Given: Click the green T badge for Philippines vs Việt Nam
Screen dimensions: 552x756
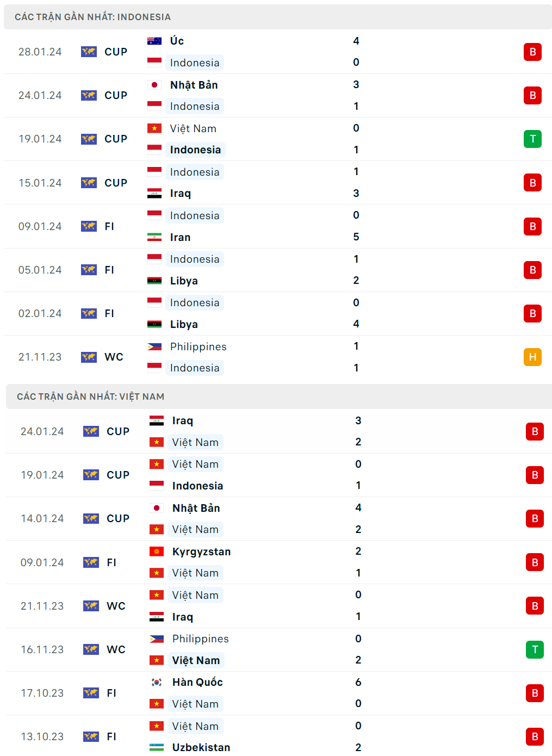Looking at the screenshot, I should pyautogui.click(x=535, y=649).
